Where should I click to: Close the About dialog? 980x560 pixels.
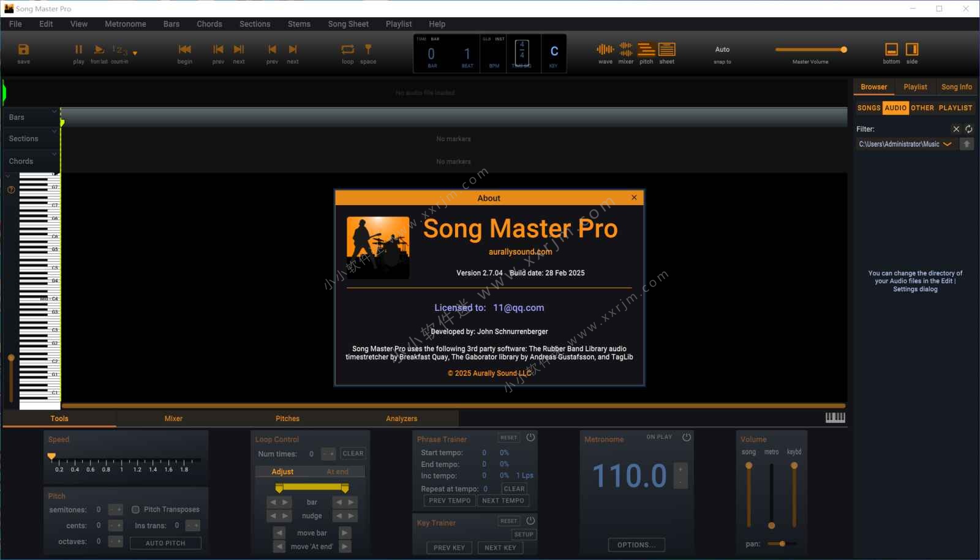[634, 198]
